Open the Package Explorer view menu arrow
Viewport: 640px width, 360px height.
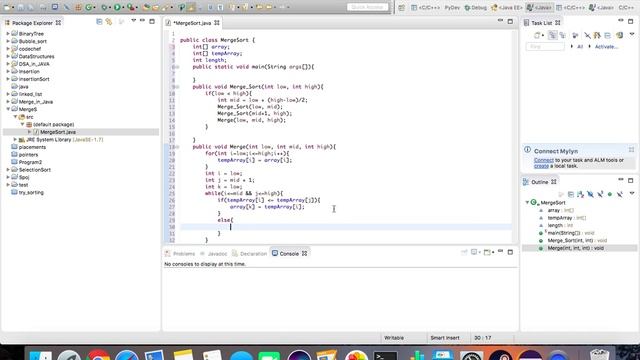click(133, 20)
